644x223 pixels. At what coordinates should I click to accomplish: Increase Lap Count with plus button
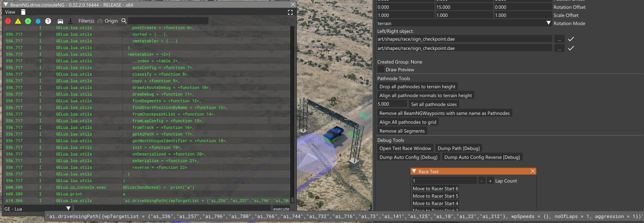click(x=490, y=181)
